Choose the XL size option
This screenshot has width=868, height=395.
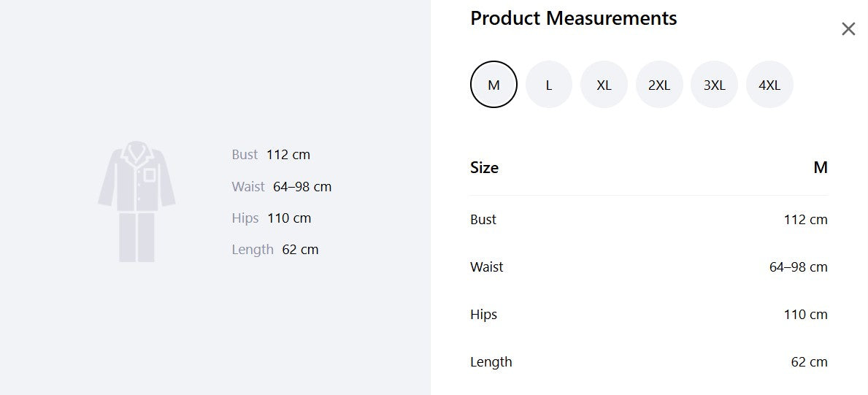(604, 84)
